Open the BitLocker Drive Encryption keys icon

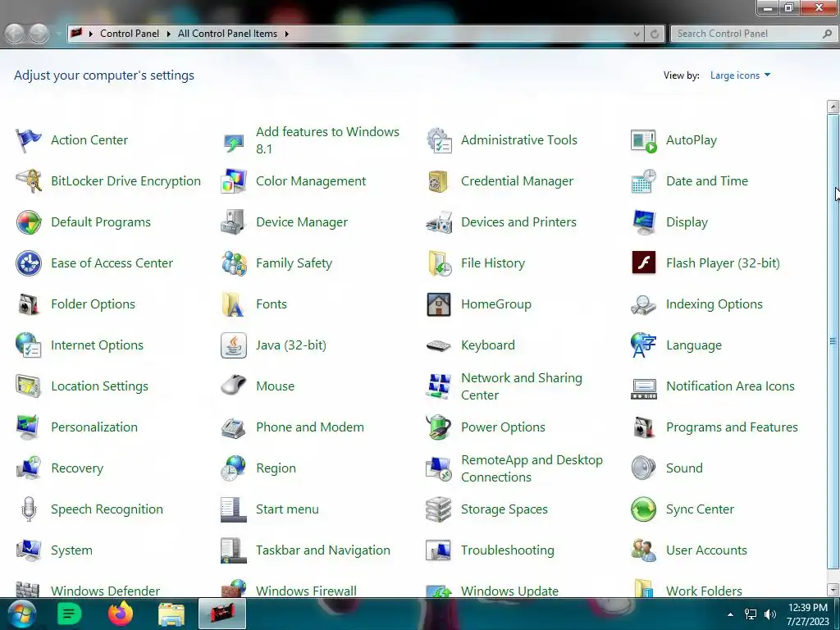point(29,181)
